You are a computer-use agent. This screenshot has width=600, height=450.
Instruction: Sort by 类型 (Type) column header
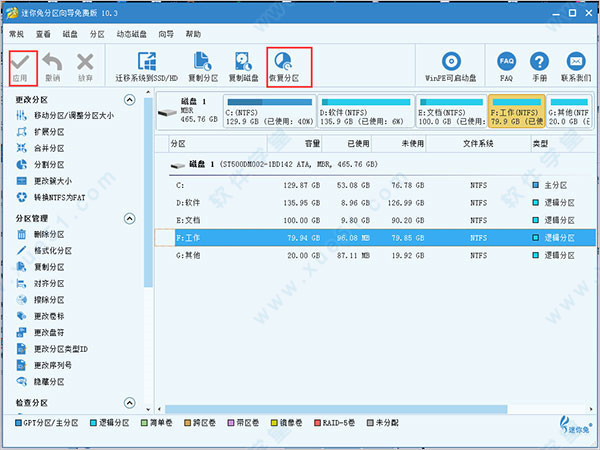(563, 144)
